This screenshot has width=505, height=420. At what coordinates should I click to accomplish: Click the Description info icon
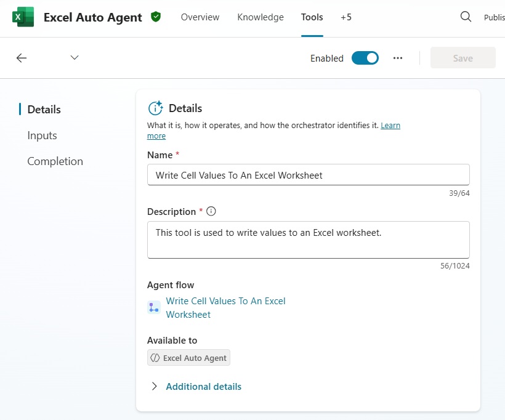coord(211,211)
